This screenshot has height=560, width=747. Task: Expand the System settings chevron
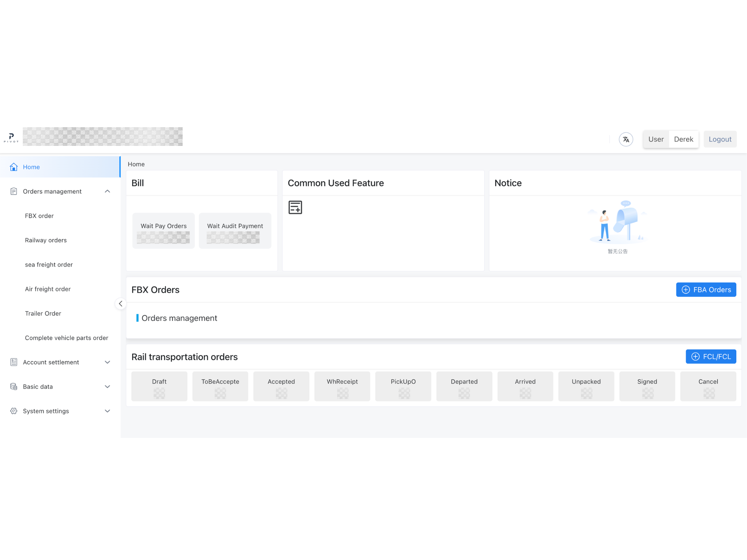pyautogui.click(x=107, y=411)
